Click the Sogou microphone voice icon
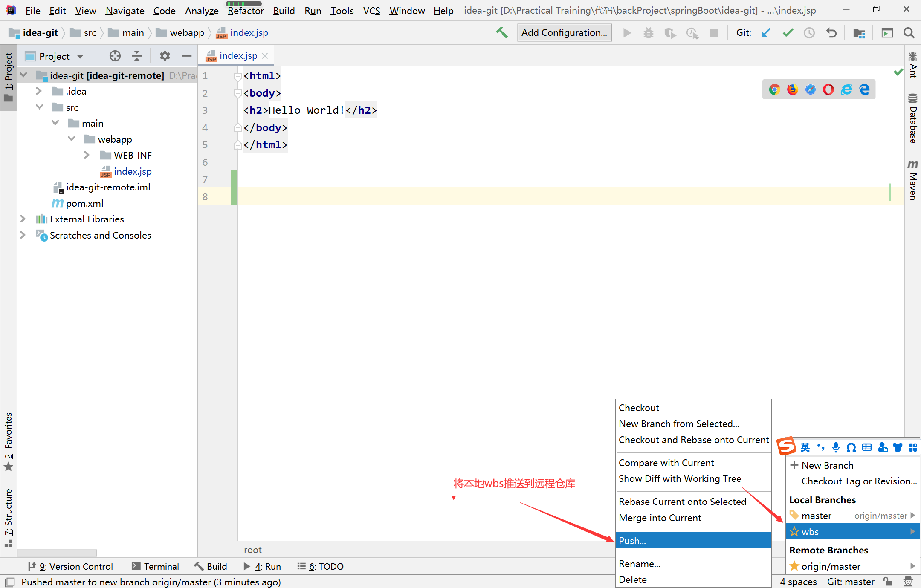The image size is (921, 588). click(x=836, y=447)
